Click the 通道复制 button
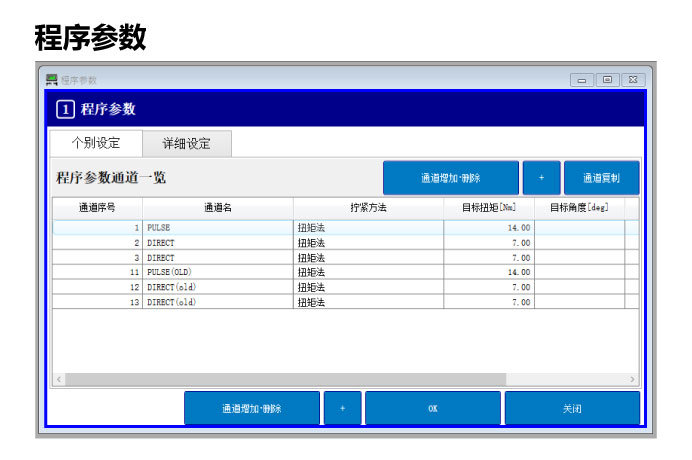Viewport: 692px width, 460px height. [602, 178]
